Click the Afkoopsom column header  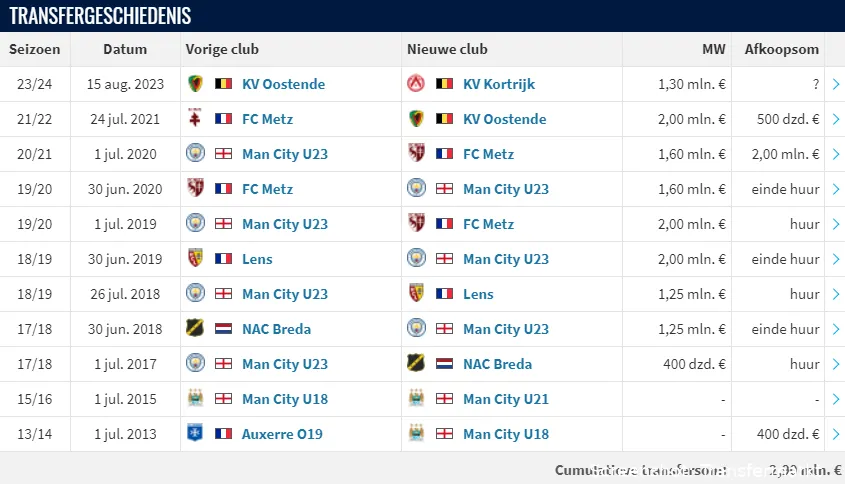tap(781, 49)
